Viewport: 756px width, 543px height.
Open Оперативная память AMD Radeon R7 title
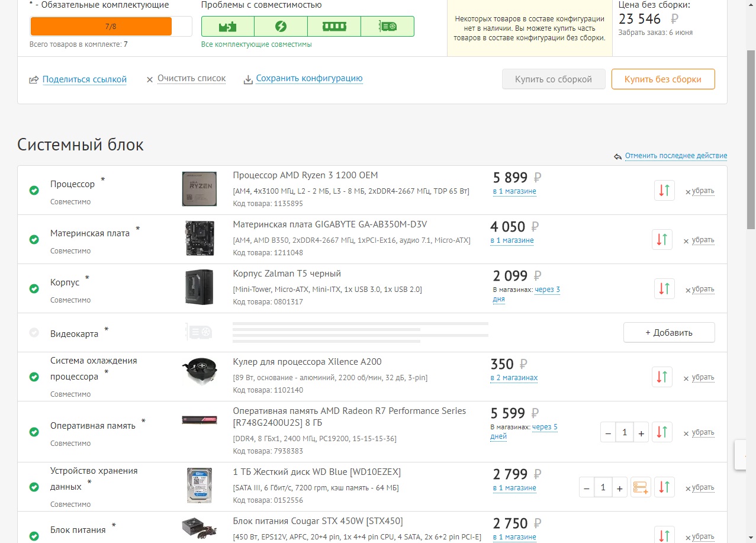pyautogui.click(x=349, y=417)
